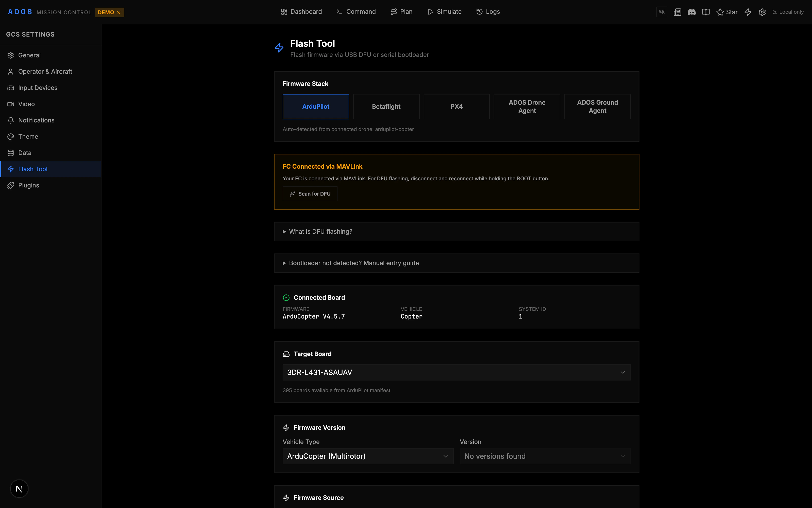
Task: Select the Betaflight firmware stack
Action: coord(386,106)
